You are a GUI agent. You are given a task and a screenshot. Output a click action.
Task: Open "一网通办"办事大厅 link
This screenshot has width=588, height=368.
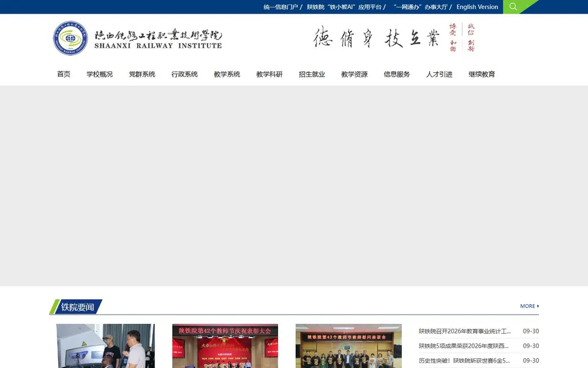420,7
